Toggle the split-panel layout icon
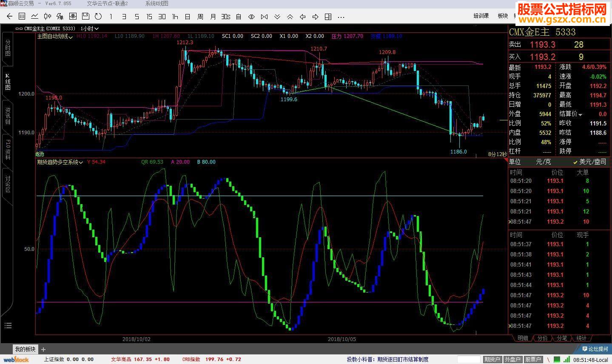Screen dimensions: 612x364 coord(328,17)
